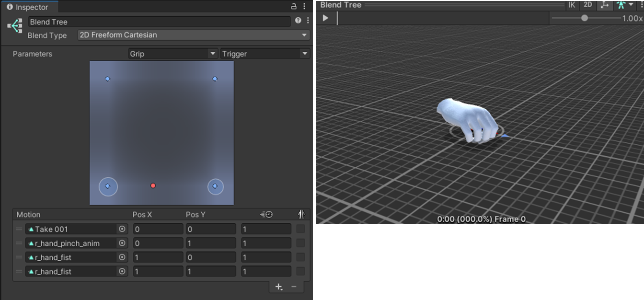Image resolution: width=644 pixels, height=300 pixels.
Task: Click the Pos Y field of r_hand_pinch_anim
Action: 211,243
